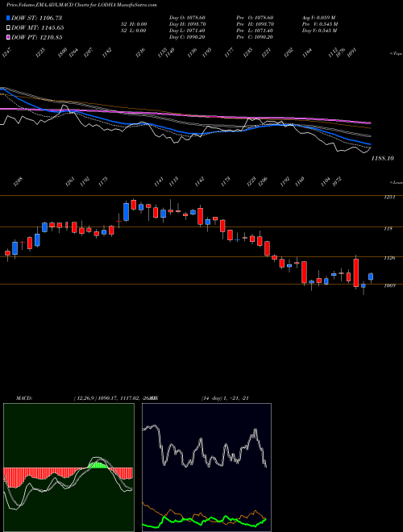Click the DOW PT: 1210.85 label

coord(36,37)
